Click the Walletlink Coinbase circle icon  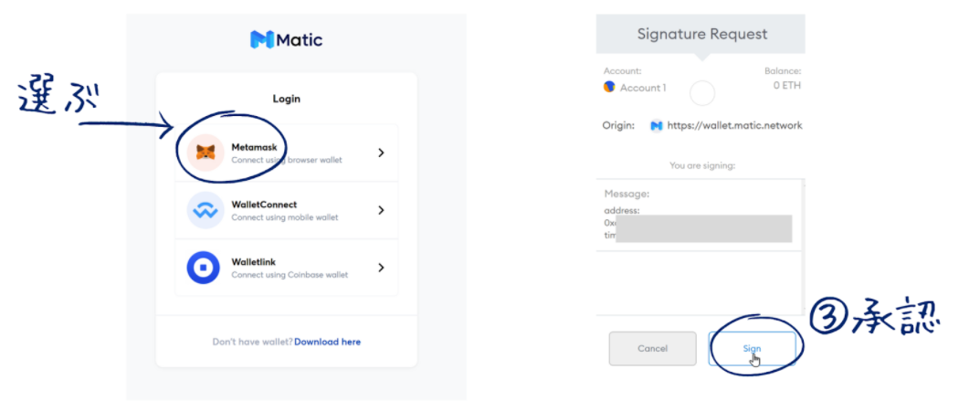[x=205, y=268]
